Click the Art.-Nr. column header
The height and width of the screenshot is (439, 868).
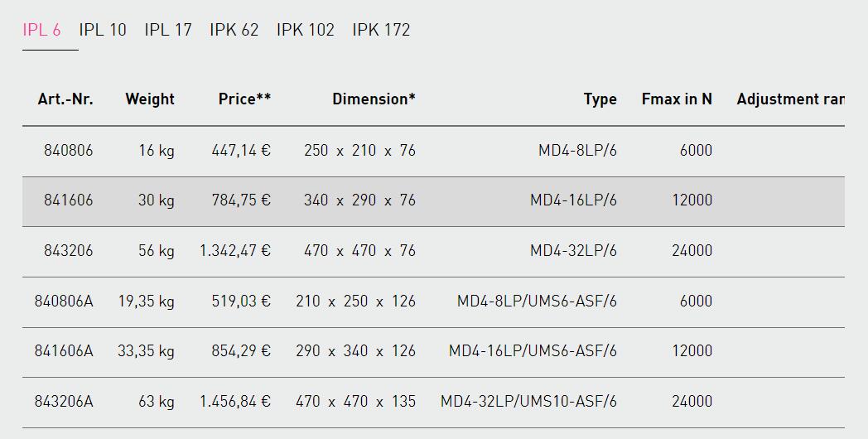click(65, 99)
